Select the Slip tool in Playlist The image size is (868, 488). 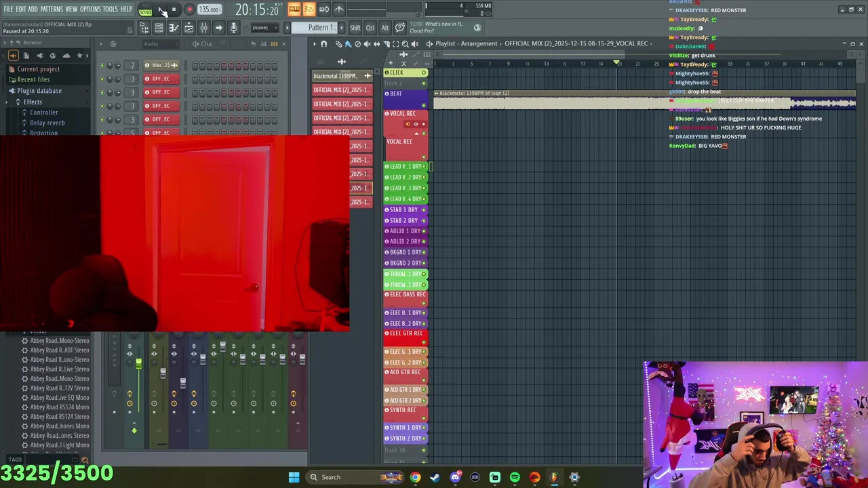coord(377,44)
